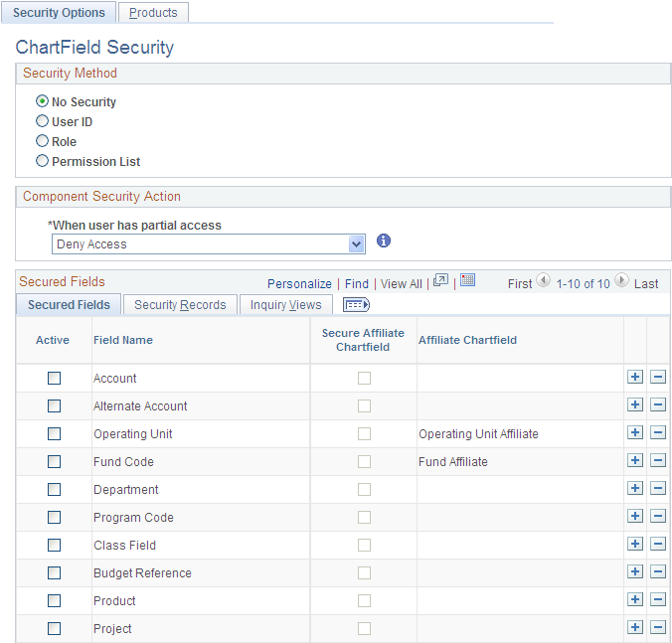Toggle Secure Affiliate Chartfield for Operating Unit
Image resolution: width=672 pixels, height=643 pixels.
click(364, 434)
